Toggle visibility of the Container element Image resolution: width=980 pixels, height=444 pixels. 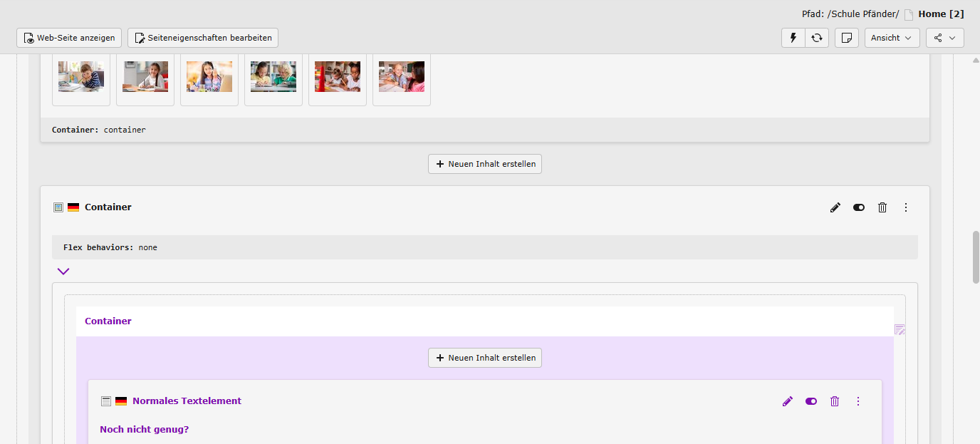[859, 207]
